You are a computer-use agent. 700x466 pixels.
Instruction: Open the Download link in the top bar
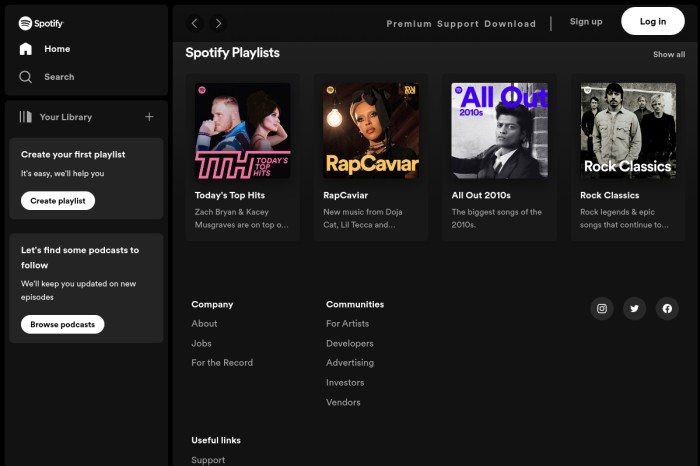[510, 24]
